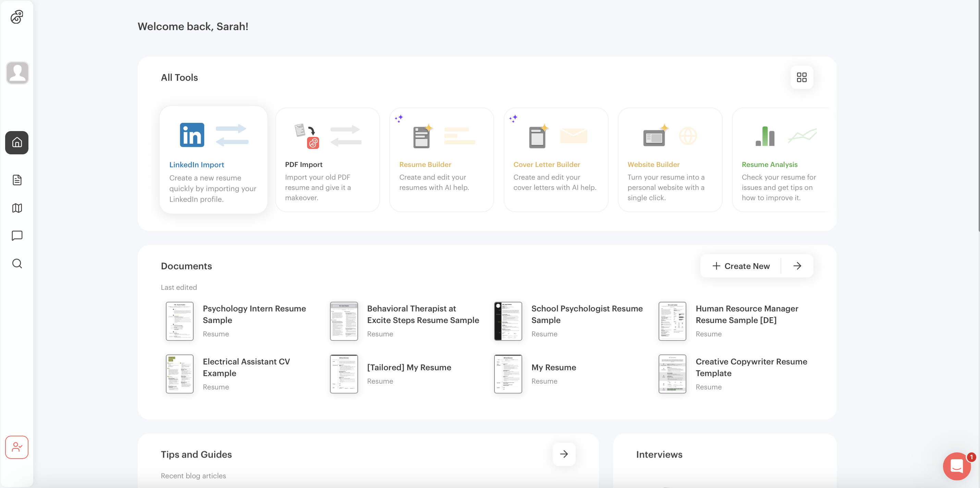The image size is (980, 488).
Task: Open the Cover Letter Builder
Action: (x=556, y=159)
